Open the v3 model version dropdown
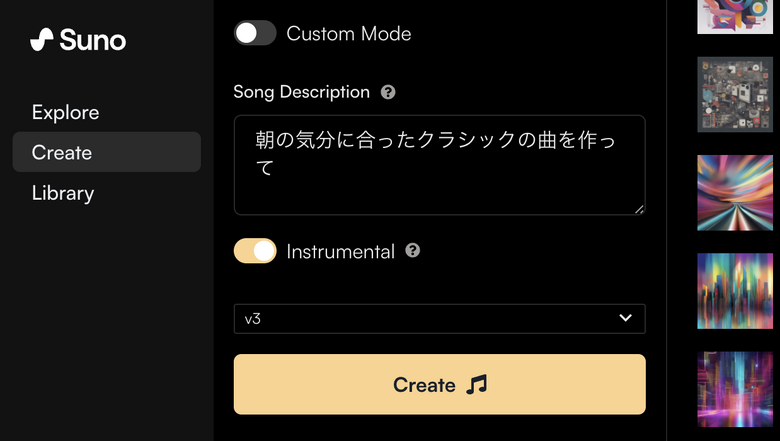 point(439,318)
